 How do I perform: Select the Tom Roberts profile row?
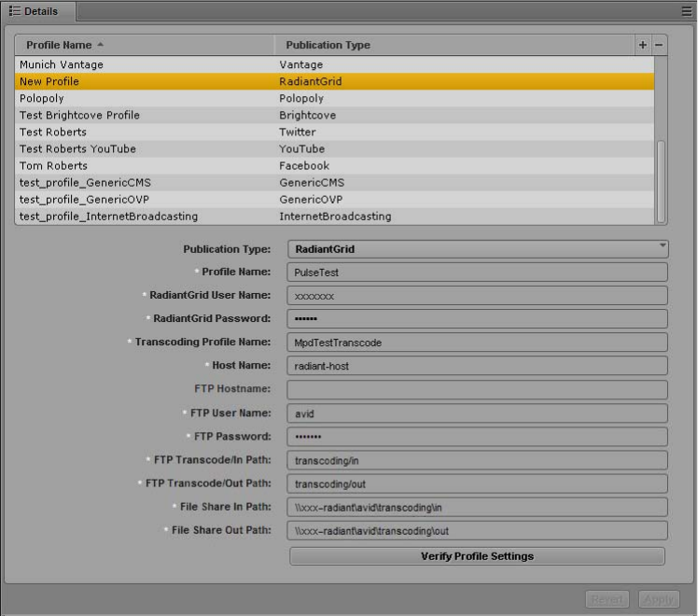pyautogui.click(x=335, y=166)
